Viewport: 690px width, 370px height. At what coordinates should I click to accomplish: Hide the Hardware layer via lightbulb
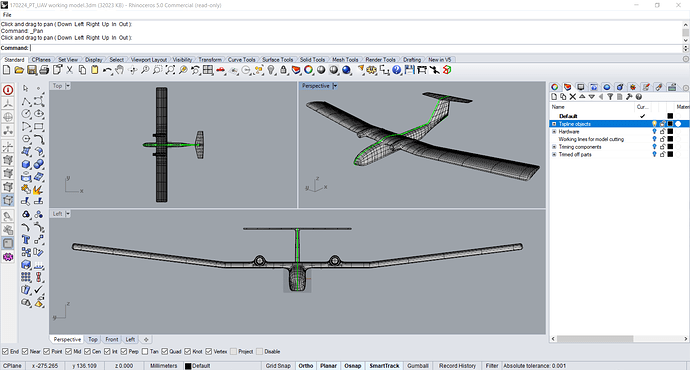[654, 132]
